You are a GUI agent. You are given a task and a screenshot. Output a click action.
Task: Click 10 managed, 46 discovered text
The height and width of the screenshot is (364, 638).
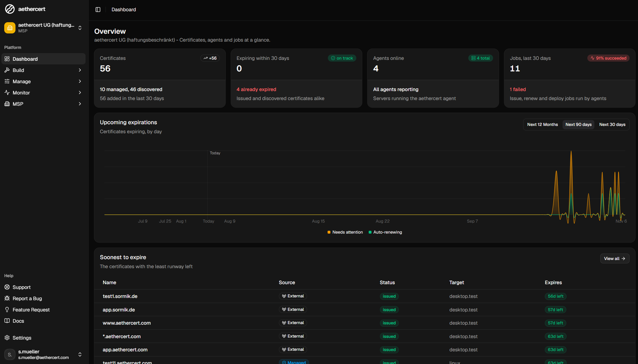click(131, 89)
